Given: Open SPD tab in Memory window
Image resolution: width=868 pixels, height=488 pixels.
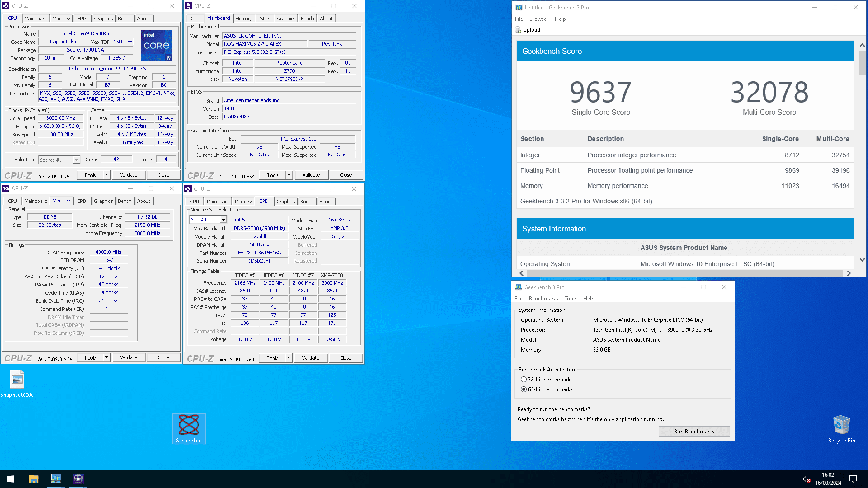Looking at the screenshot, I should pyautogui.click(x=81, y=201).
